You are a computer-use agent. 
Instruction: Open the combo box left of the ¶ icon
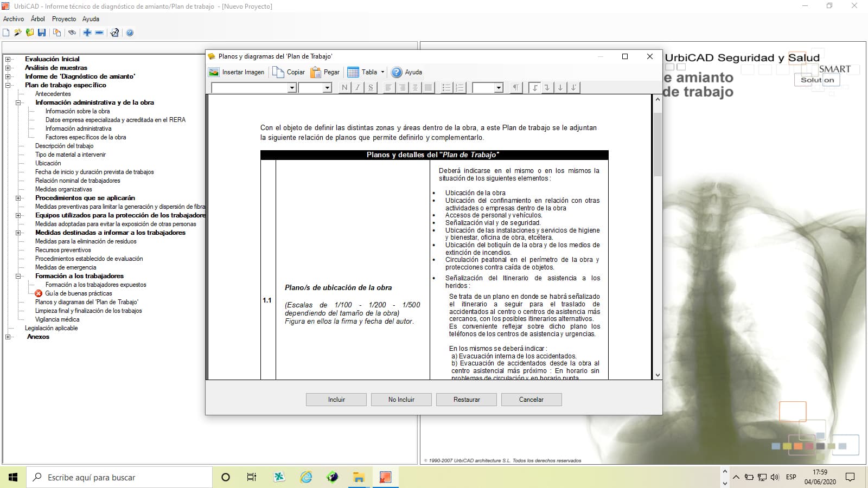coord(488,88)
